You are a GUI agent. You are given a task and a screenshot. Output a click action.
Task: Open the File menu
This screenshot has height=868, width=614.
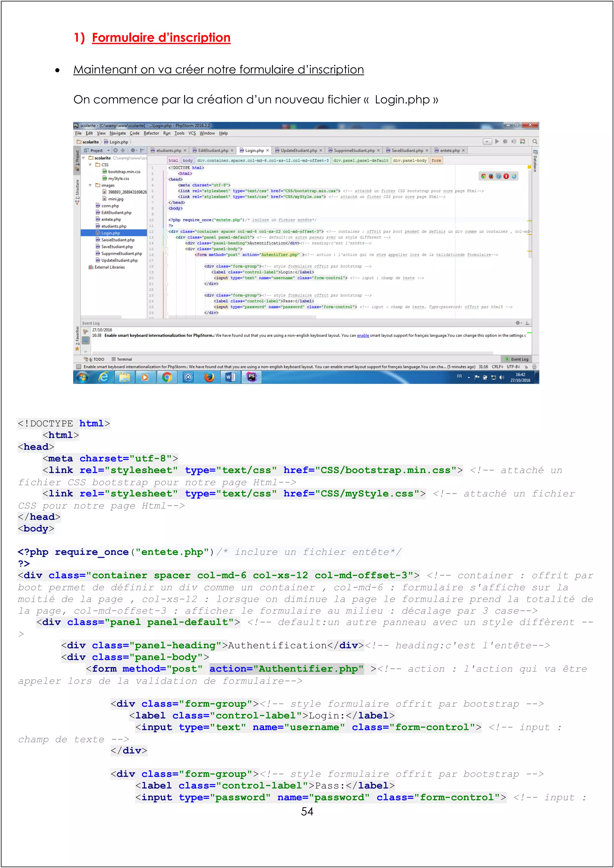tap(78, 133)
